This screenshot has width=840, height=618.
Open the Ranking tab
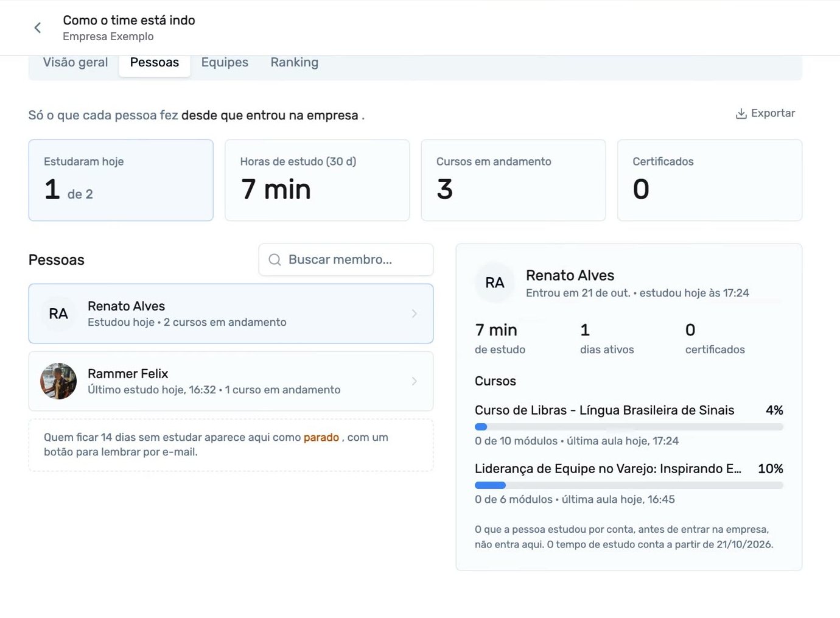coord(295,63)
